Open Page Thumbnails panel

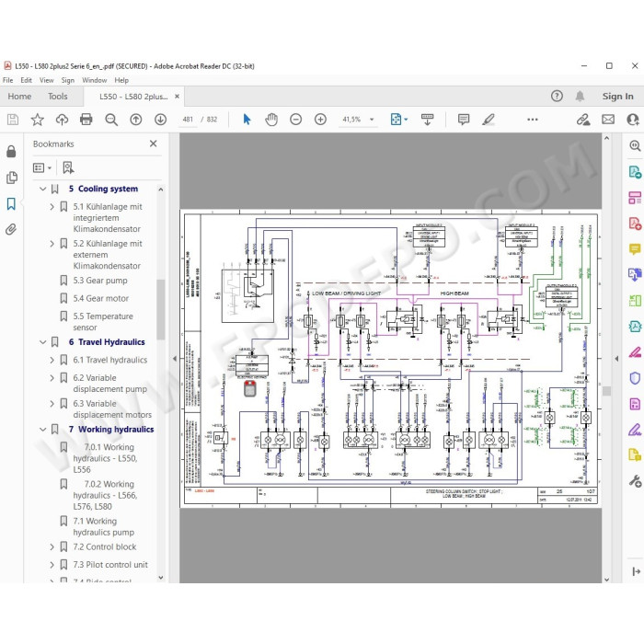click(11, 178)
